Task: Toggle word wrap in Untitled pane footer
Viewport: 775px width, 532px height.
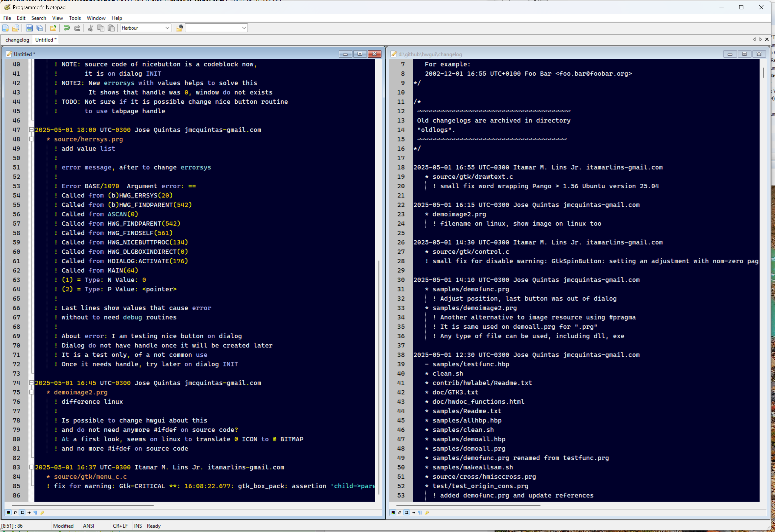Action: click(x=15, y=512)
